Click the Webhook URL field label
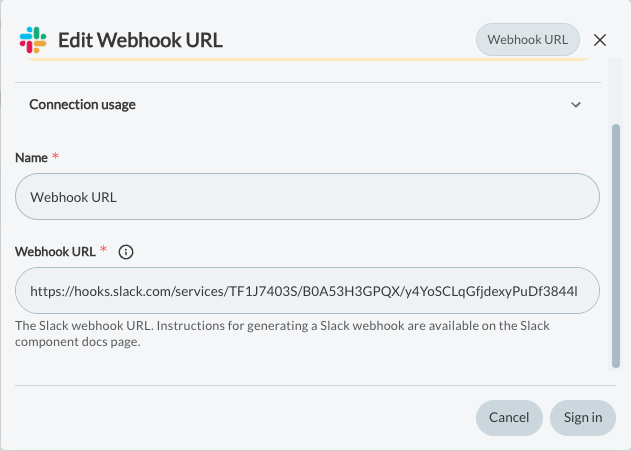 point(56,252)
